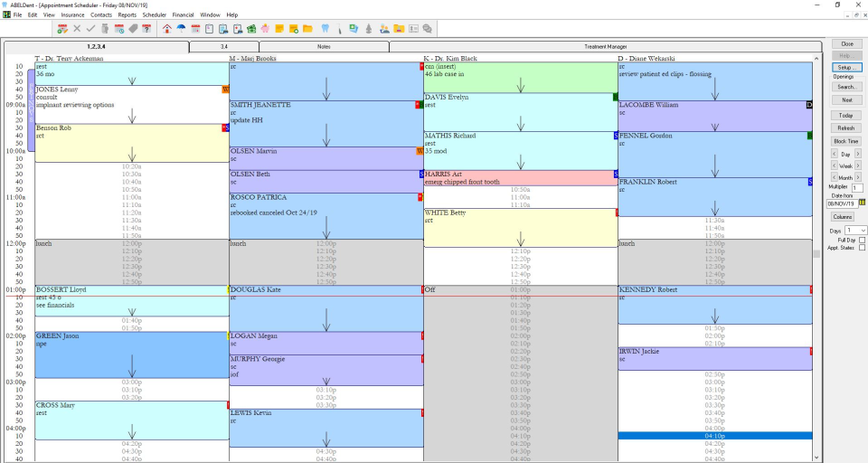Viewport: 868px width, 463px height.
Task: Click the Today button
Action: 846,115
